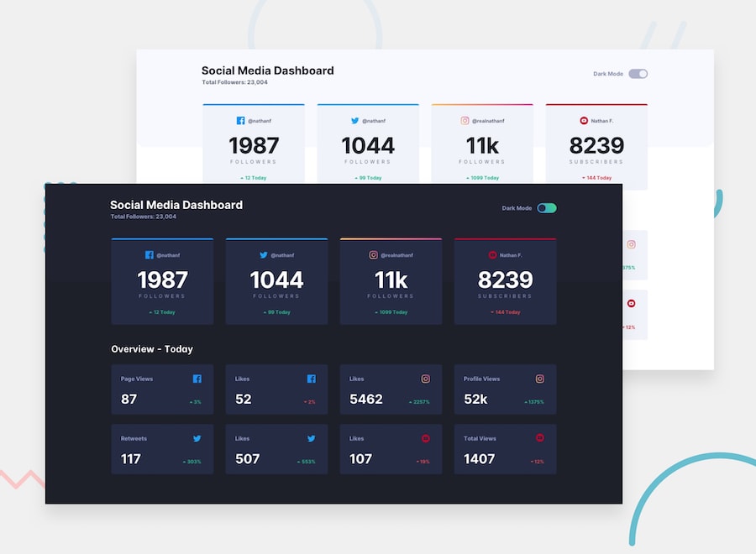The width and height of the screenshot is (756, 554).
Task: Click the -144 Today stat under 8239 subscribers
Action: pos(505,311)
